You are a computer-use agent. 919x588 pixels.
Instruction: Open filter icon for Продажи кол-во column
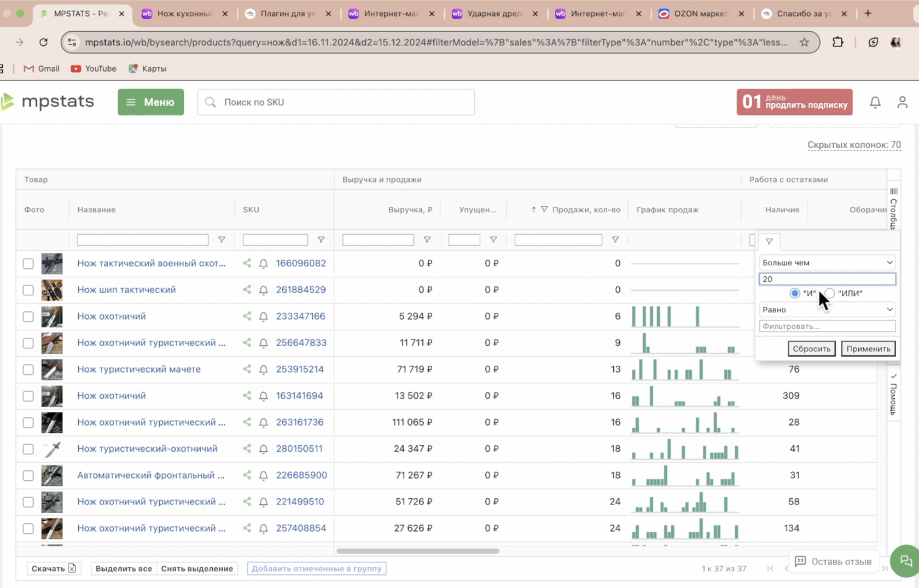pyautogui.click(x=615, y=240)
